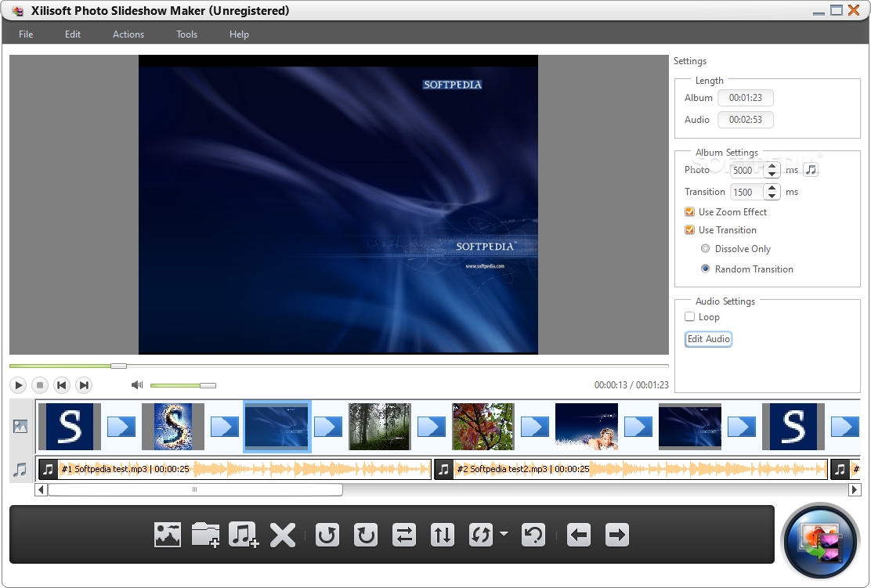Select the snowy winter girl thumbnail

pos(587,427)
